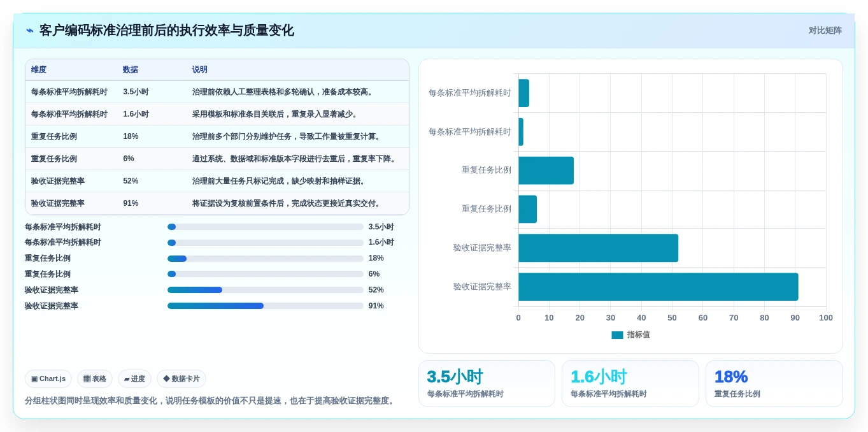Viewport: 868px width, 432px height.
Task: Click the 1.6小时 cell in the table
Action: pos(136,114)
